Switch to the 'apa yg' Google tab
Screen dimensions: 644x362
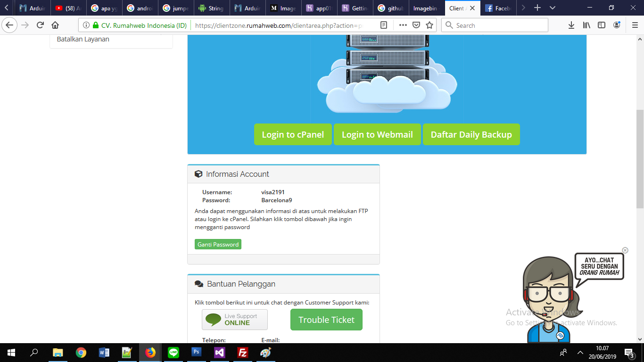pyautogui.click(x=104, y=8)
